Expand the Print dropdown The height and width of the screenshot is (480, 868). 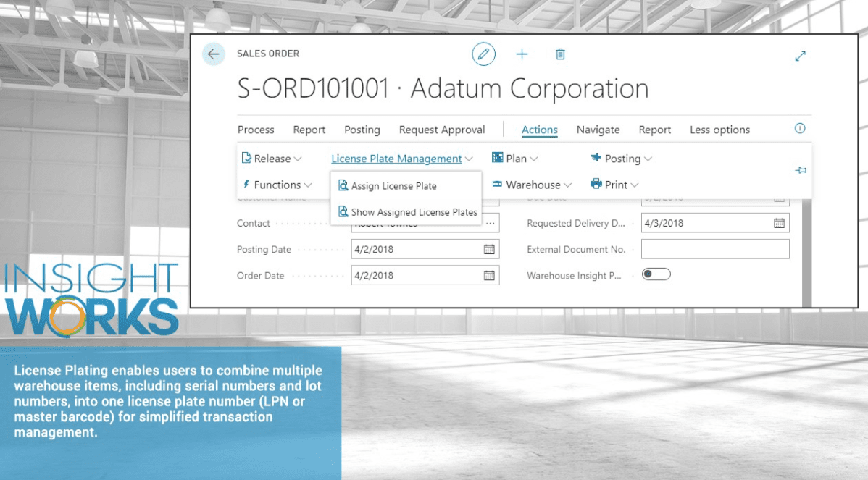(x=635, y=185)
